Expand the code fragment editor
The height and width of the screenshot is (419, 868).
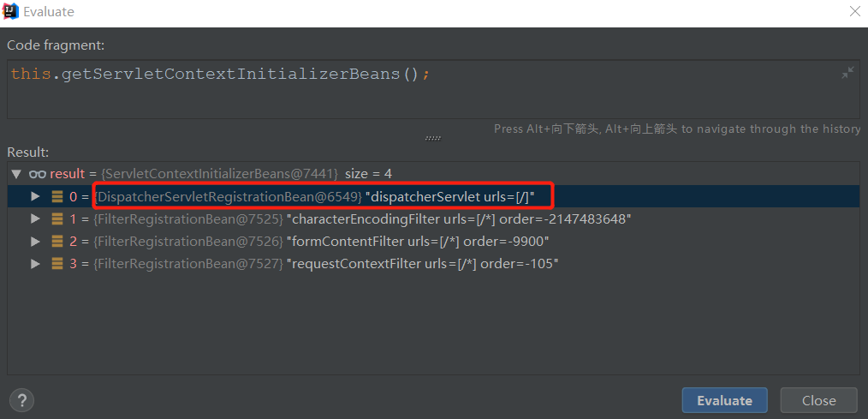(847, 74)
